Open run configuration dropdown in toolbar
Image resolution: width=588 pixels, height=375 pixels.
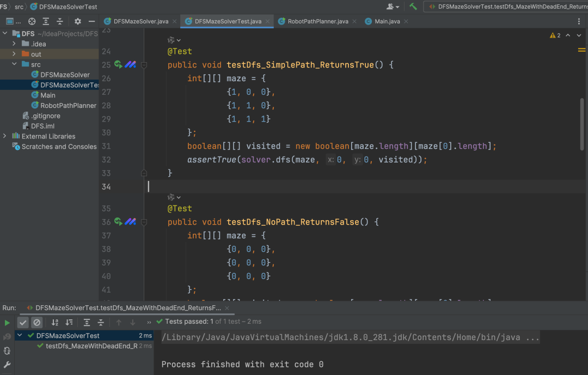point(506,7)
